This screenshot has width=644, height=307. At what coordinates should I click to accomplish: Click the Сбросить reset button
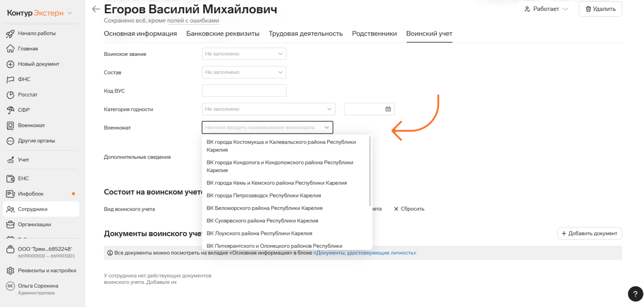click(409, 209)
